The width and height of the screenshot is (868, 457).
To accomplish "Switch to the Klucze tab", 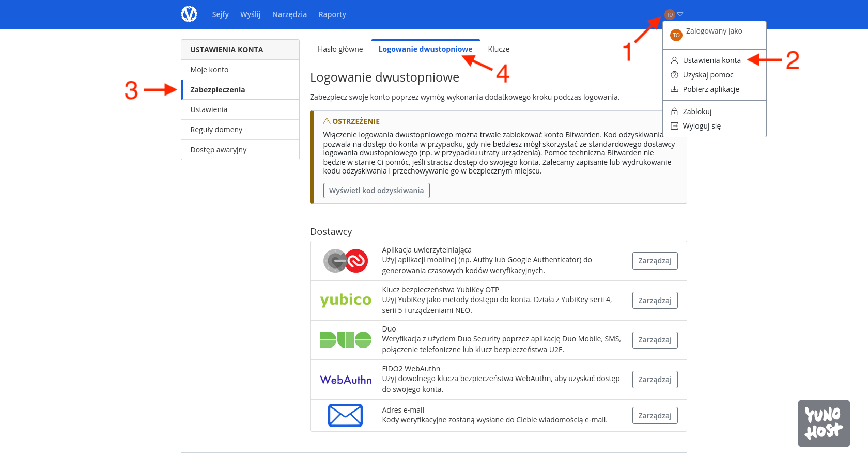I will (499, 49).
